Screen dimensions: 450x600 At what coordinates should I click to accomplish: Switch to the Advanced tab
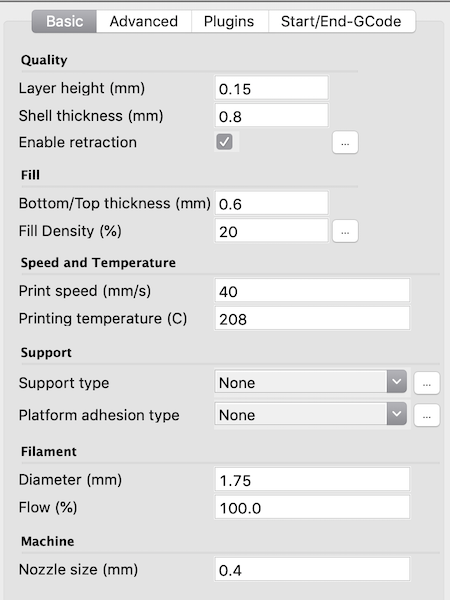click(143, 21)
